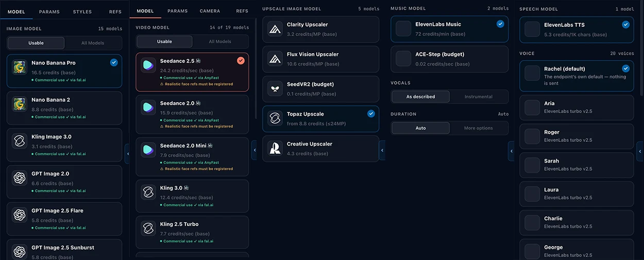Viewport: 644px width, 260px height.
Task: Click Seedance 2.5 face refs warning text
Action: pos(196,84)
